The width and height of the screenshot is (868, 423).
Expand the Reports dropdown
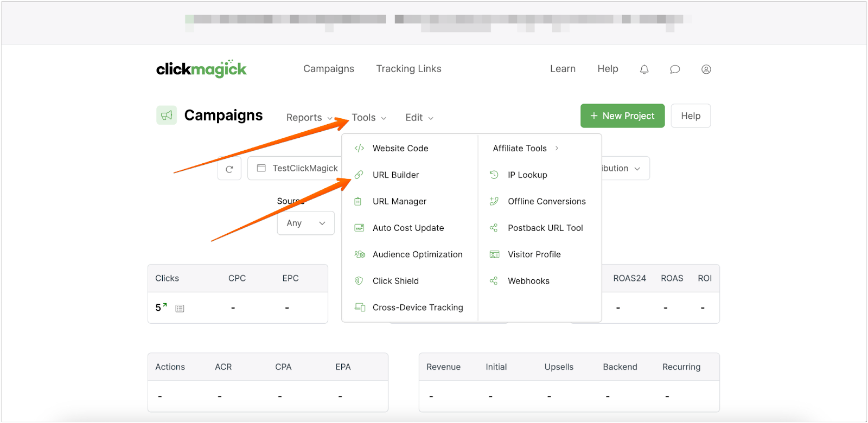tap(309, 118)
